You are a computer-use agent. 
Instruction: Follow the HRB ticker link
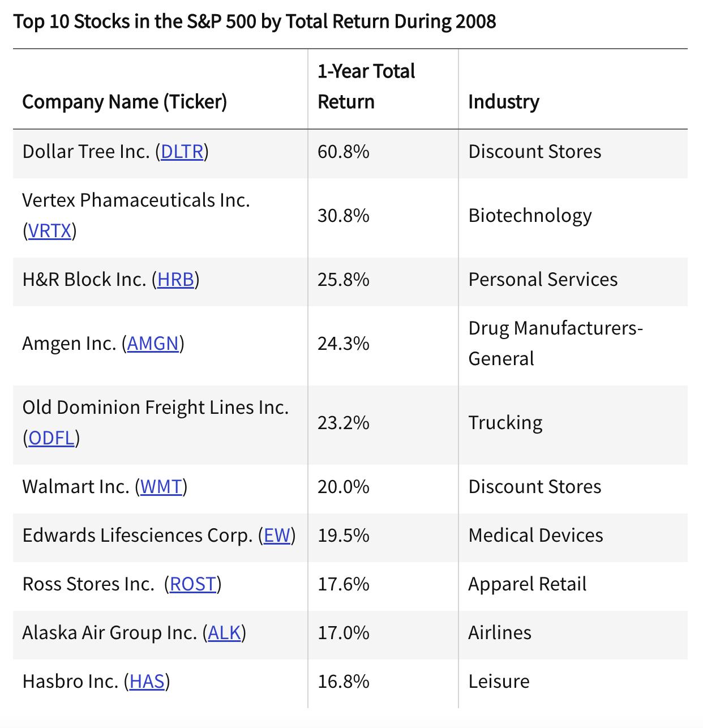pos(175,280)
